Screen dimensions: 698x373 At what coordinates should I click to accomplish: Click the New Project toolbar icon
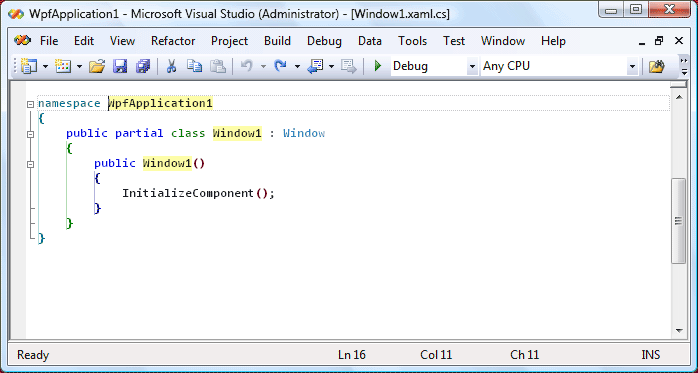pyautogui.click(x=29, y=67)
